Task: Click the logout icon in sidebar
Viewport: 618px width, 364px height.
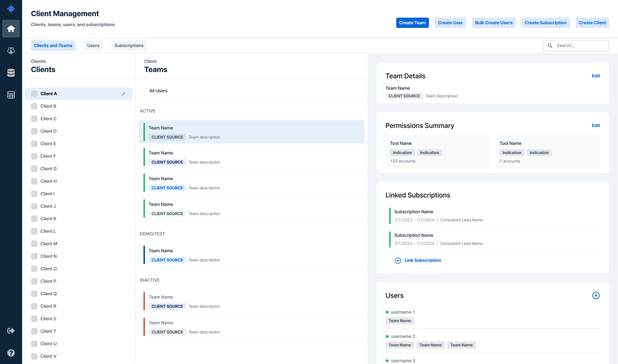Action: point(11,331)
